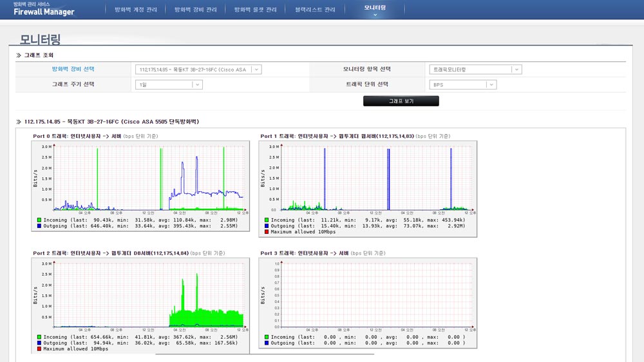The width and height of the screenshot is (644, 362).
Task: Click blue Outgoing swatch in Port 1 legend
Action: (x=267, y=226)
